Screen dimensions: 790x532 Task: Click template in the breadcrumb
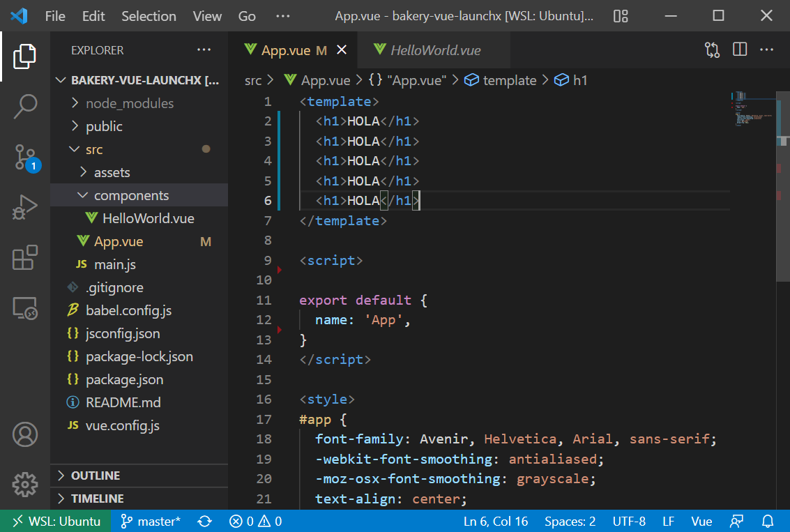(x=501, y=80)
